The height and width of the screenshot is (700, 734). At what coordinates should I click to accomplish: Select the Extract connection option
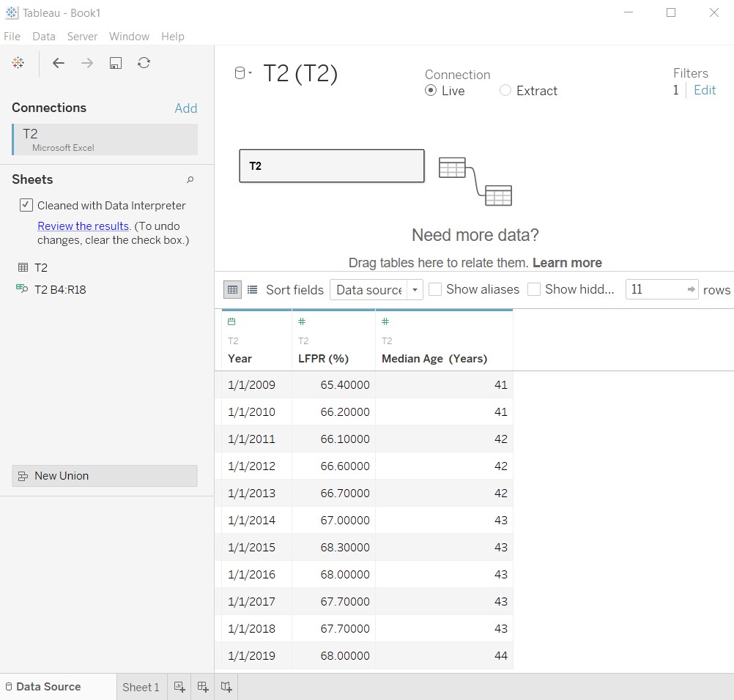[x=505, y=91]
